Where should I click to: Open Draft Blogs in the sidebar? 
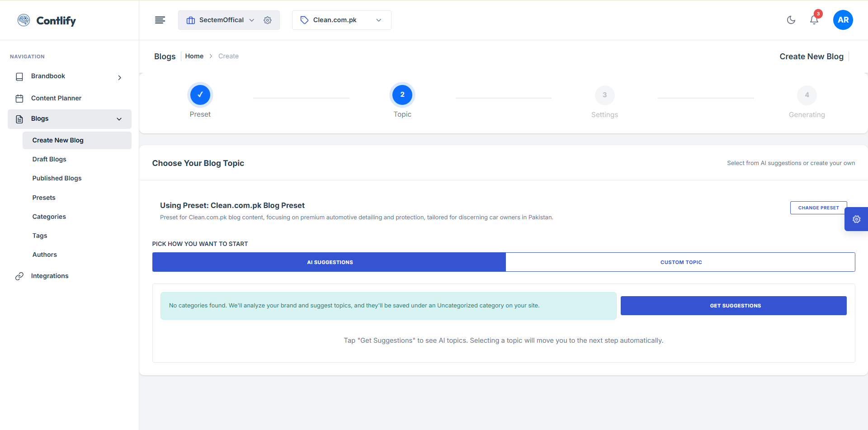tap(49, 159)
